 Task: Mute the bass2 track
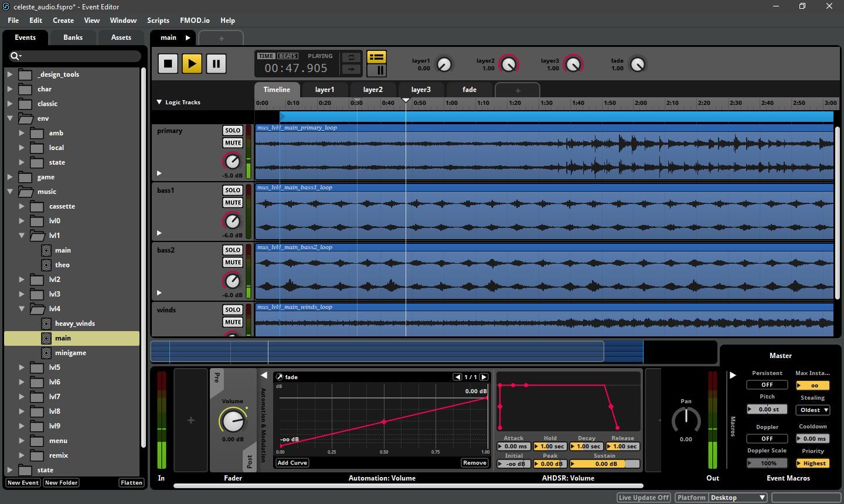pos(233,262)
